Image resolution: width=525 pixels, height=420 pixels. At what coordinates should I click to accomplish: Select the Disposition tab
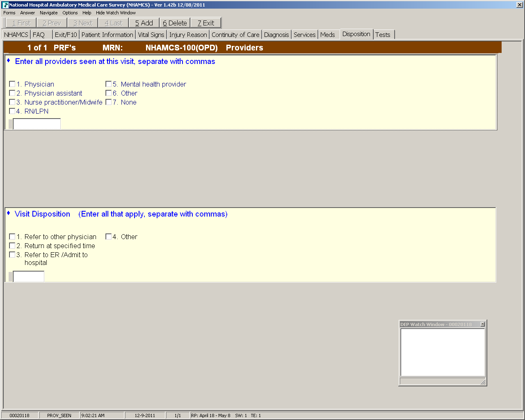[x=356, y=34]
